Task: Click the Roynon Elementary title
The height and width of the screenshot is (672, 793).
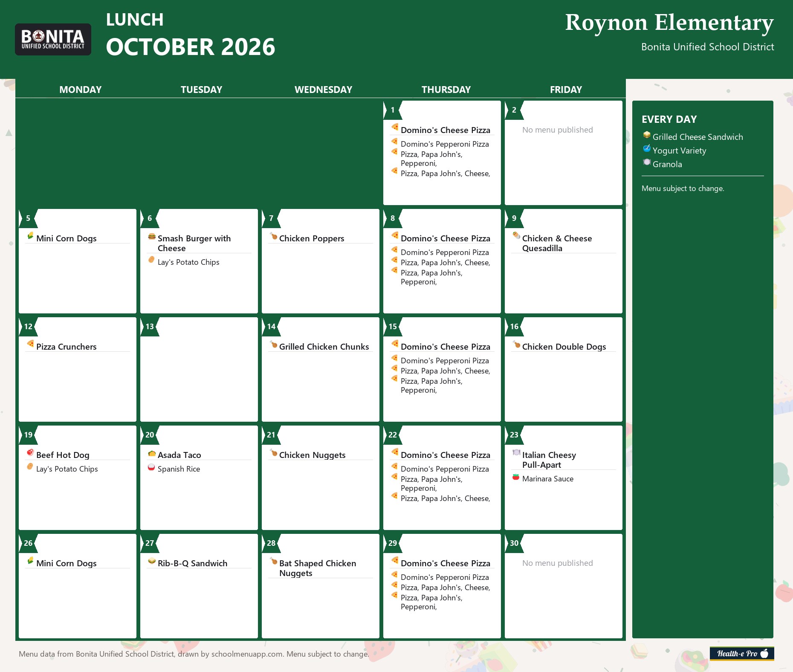Action: pyautogui.click(x=669, y=23)
